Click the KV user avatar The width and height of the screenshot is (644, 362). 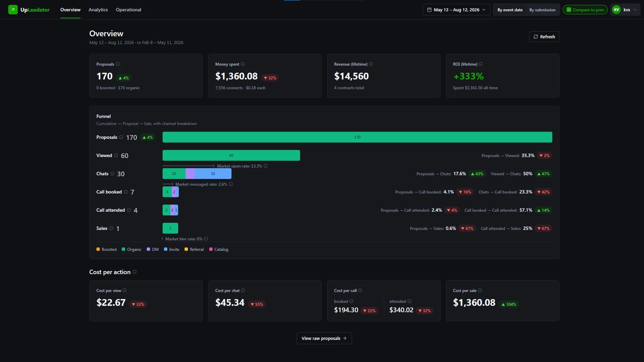(x=616, y=10)
